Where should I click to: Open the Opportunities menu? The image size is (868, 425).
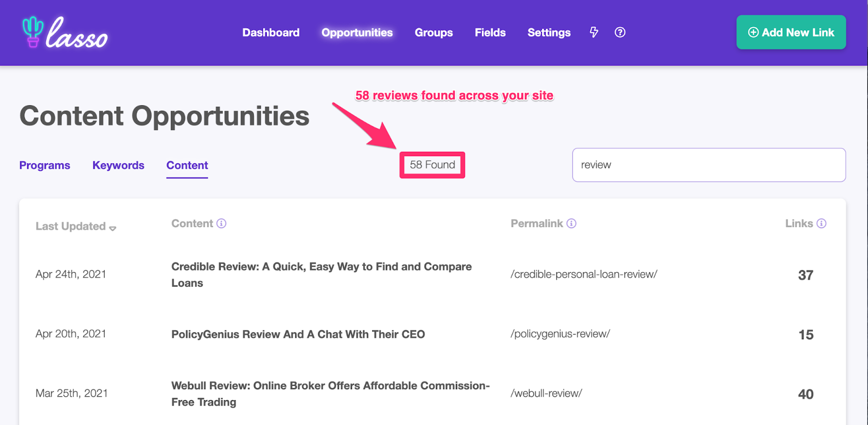coord(357,33)
